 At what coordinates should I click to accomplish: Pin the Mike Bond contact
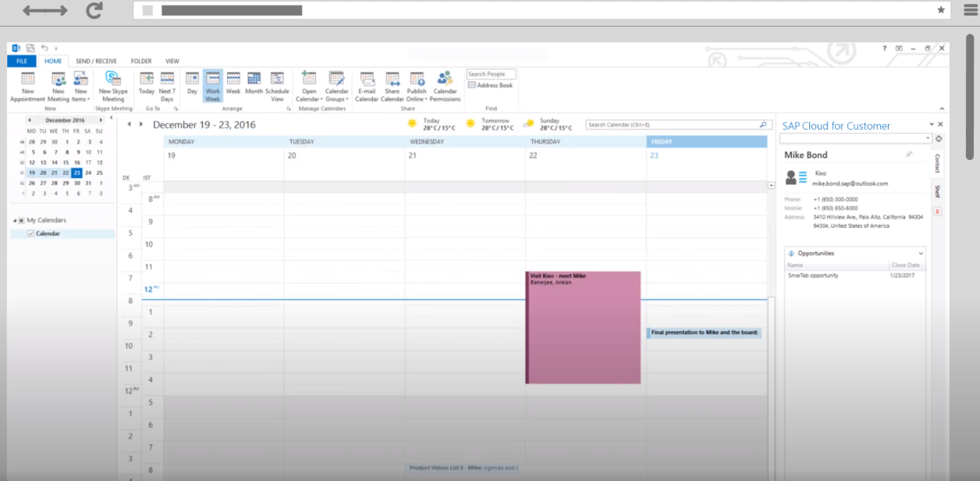(x=908, y=155)
